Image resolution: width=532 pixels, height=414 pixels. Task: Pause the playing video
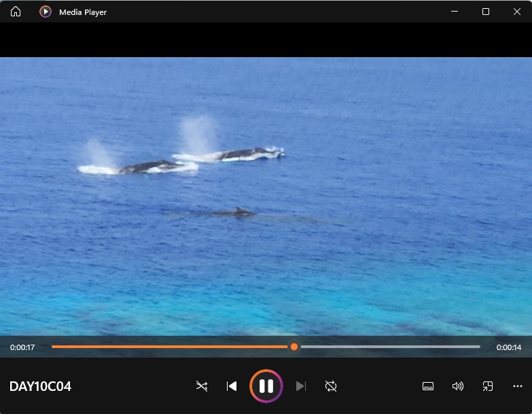[x=266, y=386]
